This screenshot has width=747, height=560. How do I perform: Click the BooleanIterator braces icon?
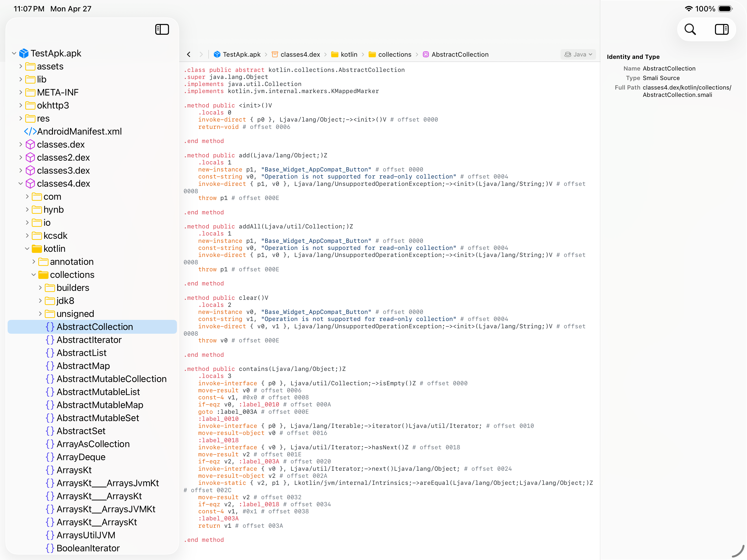50,548
